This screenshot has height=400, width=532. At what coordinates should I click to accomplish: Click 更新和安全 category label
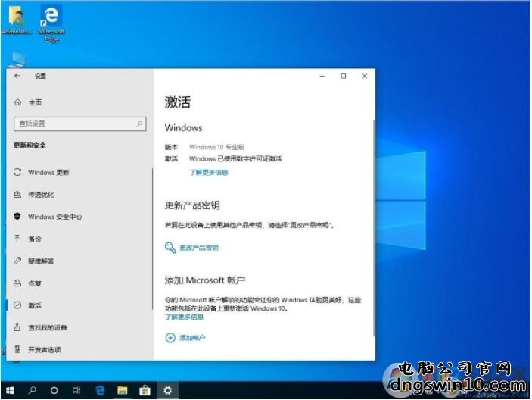tap(30, 145)
